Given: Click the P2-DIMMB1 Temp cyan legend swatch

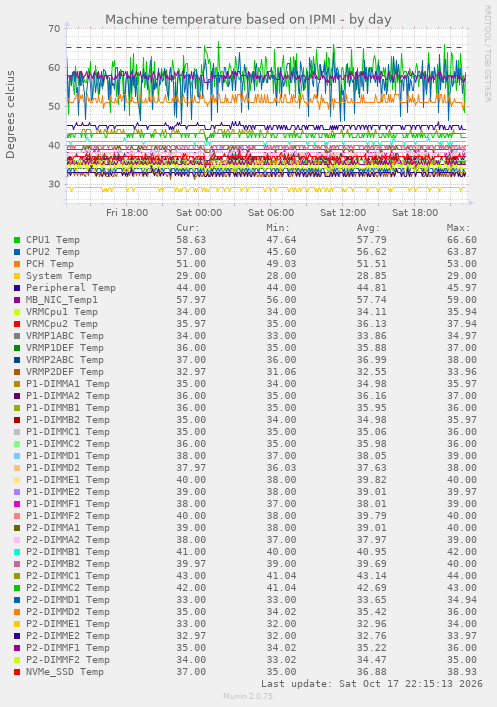Looking at the screenshot, I should 17,552.
